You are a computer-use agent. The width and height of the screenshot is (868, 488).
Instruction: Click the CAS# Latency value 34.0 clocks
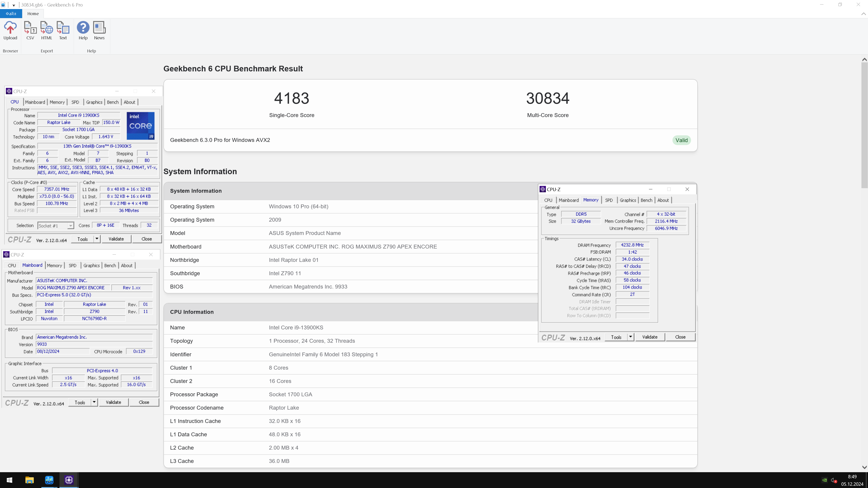632,259
